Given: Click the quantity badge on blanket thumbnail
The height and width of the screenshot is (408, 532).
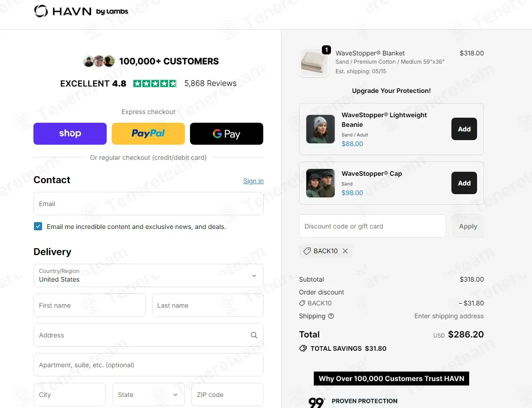Looking at the screenshot, I should (x=326, y=50).
